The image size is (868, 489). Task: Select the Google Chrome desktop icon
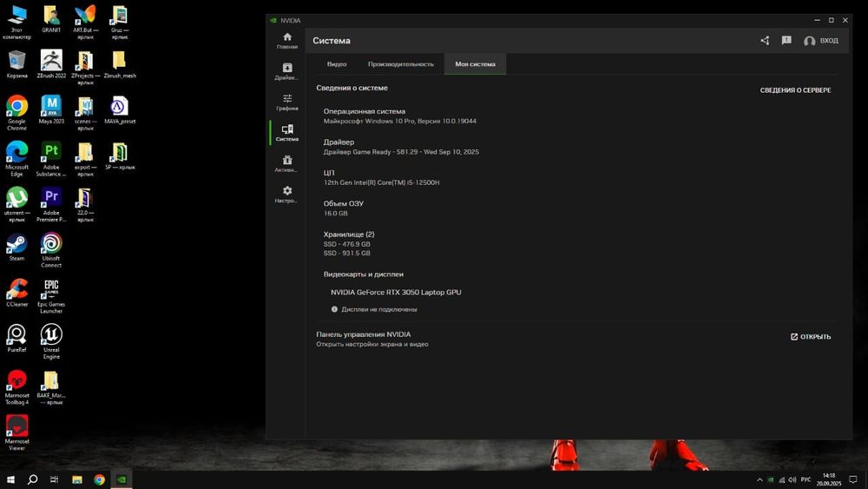(x=16, y=113)
